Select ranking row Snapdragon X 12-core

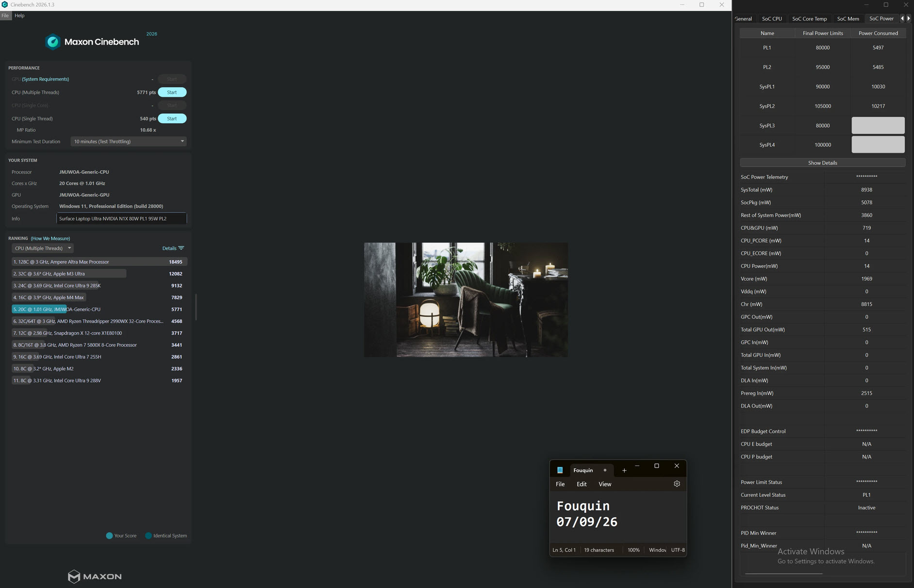pyautogui.click(x=99, y=333)
